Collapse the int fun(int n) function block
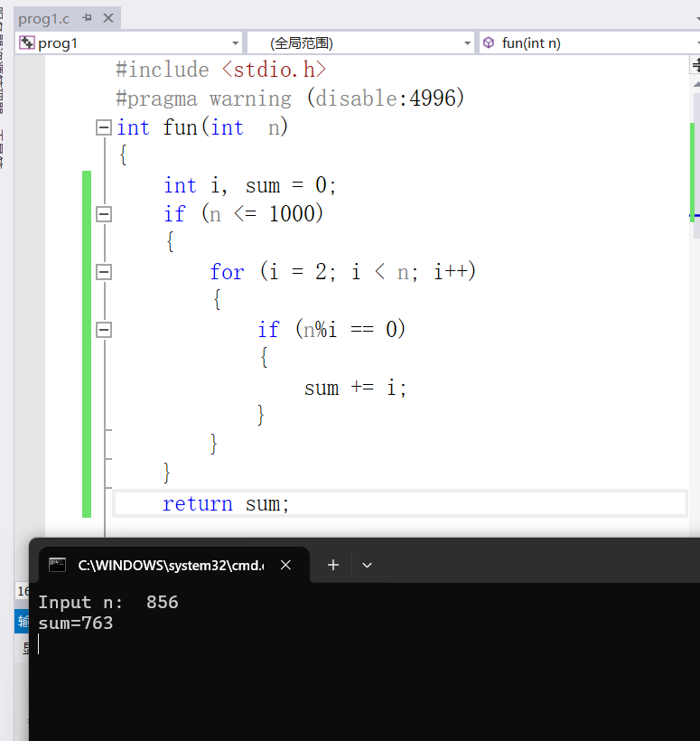 (104, 127)
